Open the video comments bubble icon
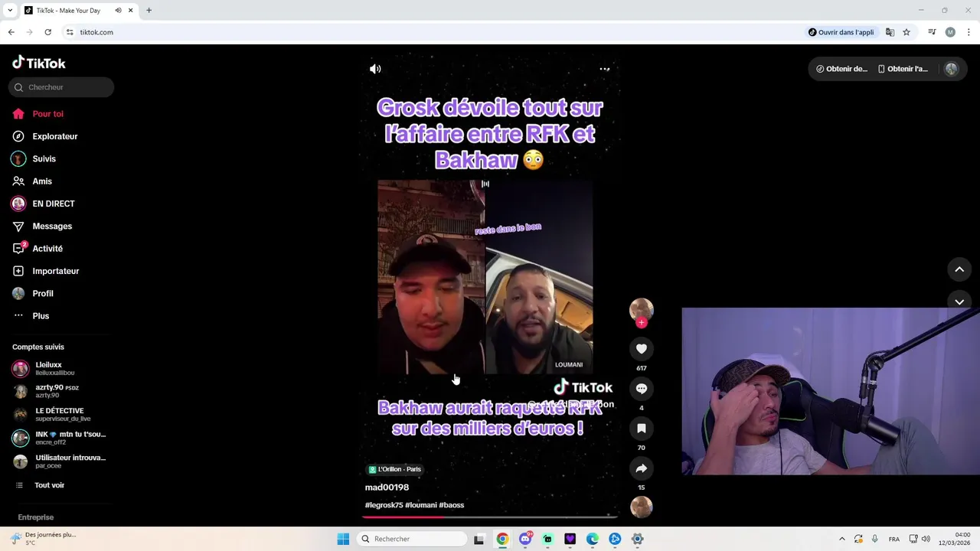 click(642, 389)
